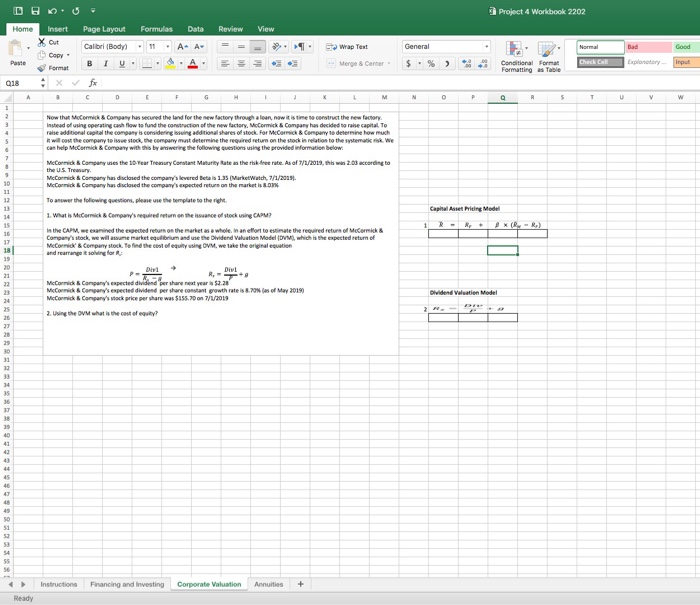Open the General number format dropdown

tap(486, 46)
